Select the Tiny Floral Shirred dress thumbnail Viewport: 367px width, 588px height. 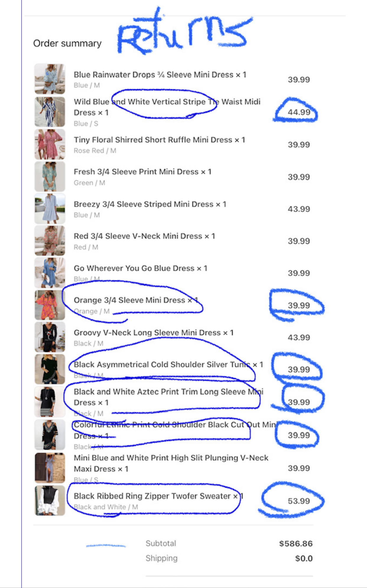click(x=50, y=144)
